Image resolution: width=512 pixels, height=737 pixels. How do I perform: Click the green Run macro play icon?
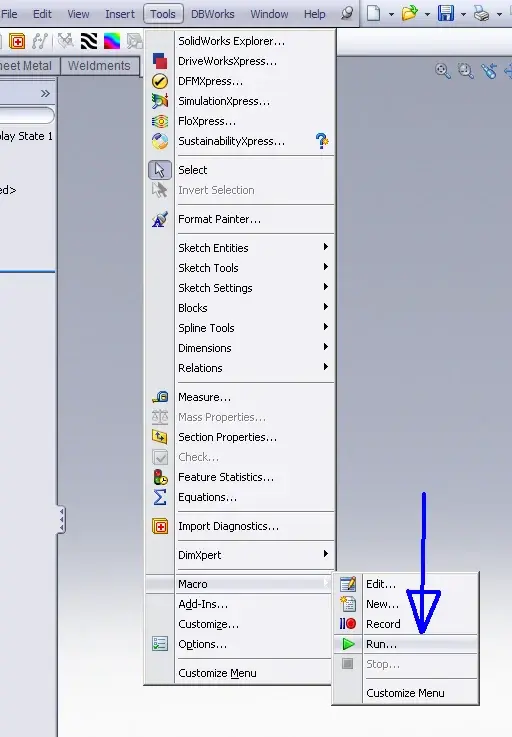click(x=348, y=644)
